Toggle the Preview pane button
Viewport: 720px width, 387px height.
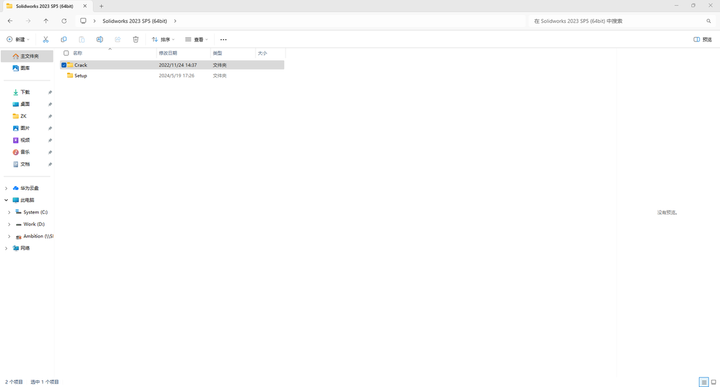click(x=703, y=39)
